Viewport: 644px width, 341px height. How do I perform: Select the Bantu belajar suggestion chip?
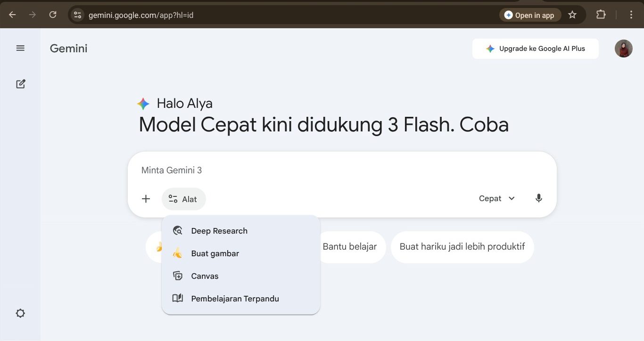pos(350,246)
